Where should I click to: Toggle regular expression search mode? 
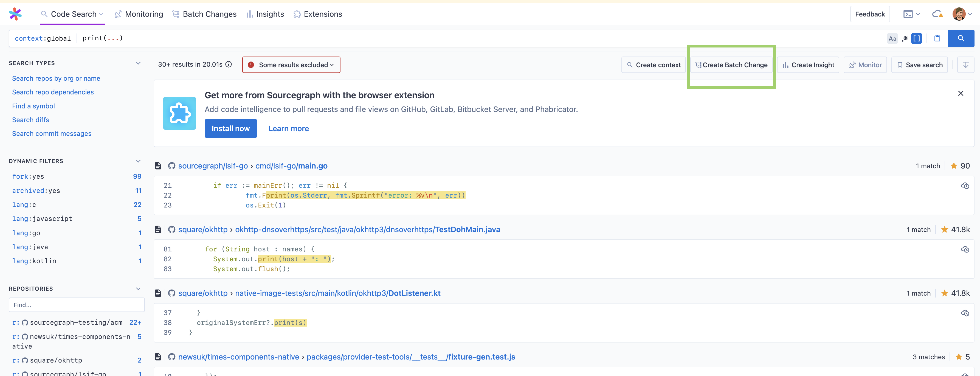point(905,38)
